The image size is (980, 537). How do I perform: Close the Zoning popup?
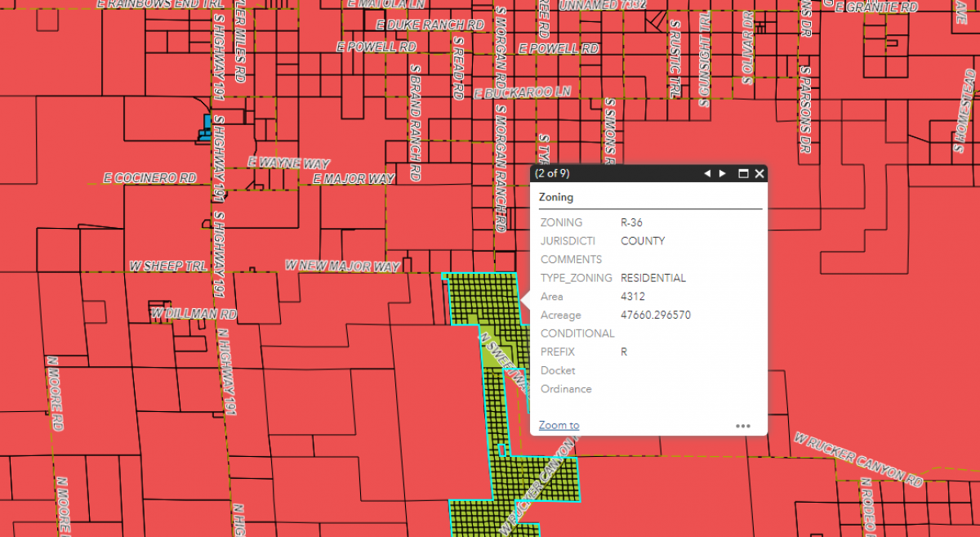point(759,173)
